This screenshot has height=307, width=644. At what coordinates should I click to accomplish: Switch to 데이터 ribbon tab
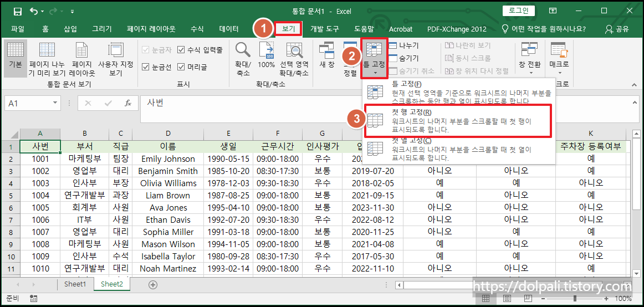coord(229,29)
